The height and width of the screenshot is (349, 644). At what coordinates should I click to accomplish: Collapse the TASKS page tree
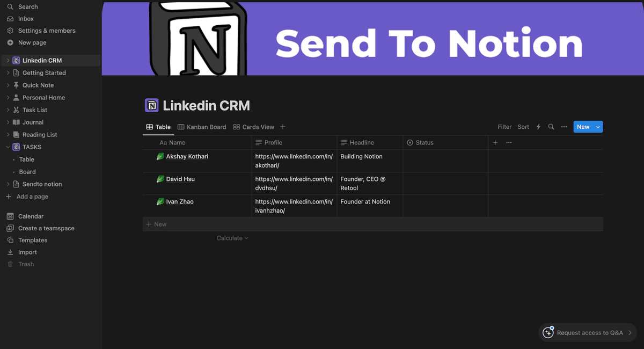pyautogui.click(x=8, y=147)
